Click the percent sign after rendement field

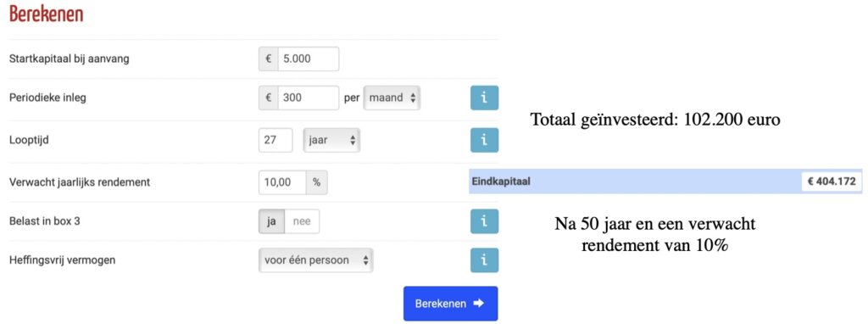tap(317, 182)
